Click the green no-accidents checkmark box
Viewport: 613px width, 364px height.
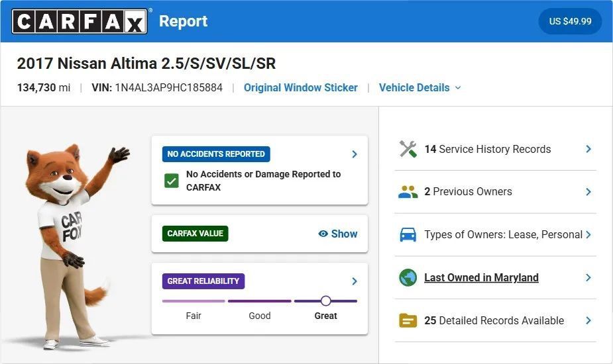[x=172, y=181]
